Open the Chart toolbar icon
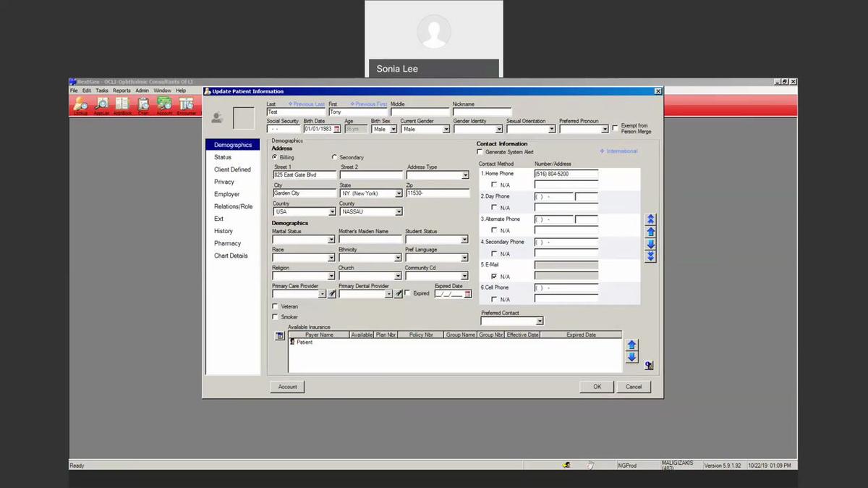 (143, 105)
